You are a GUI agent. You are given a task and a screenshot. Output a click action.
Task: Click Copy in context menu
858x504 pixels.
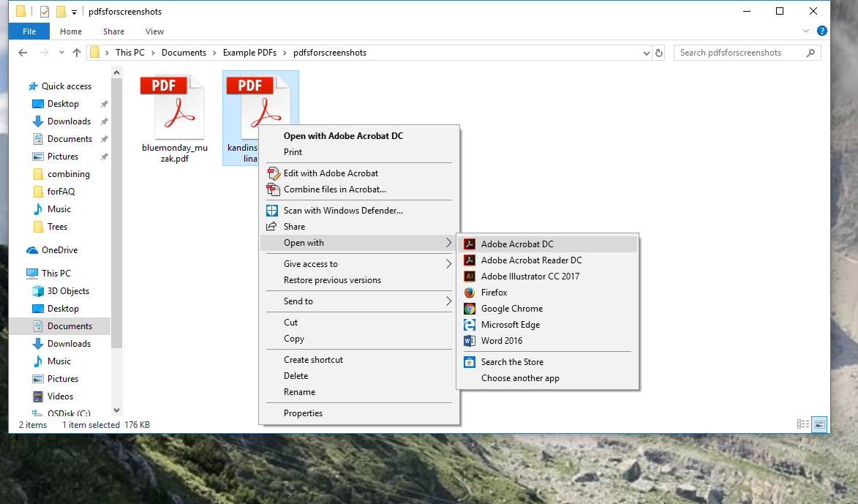(359, 339)
